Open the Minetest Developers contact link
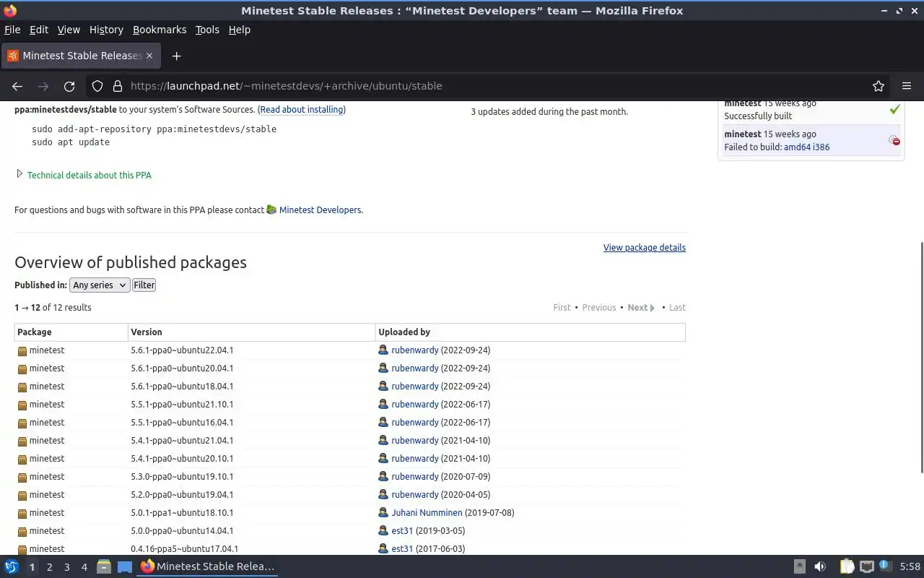Image resolution: width=924 pixels, height=578 pixels. 320,210
